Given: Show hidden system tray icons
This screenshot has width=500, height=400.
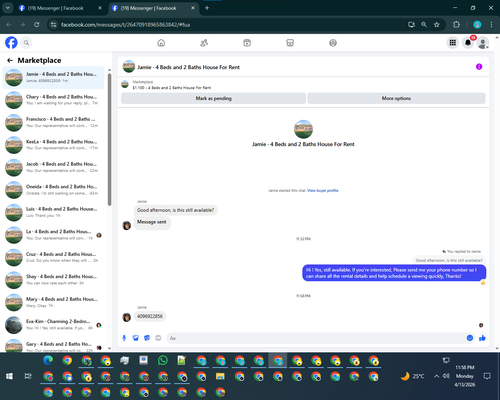Looking at the screenshot, I should [436, 376].
